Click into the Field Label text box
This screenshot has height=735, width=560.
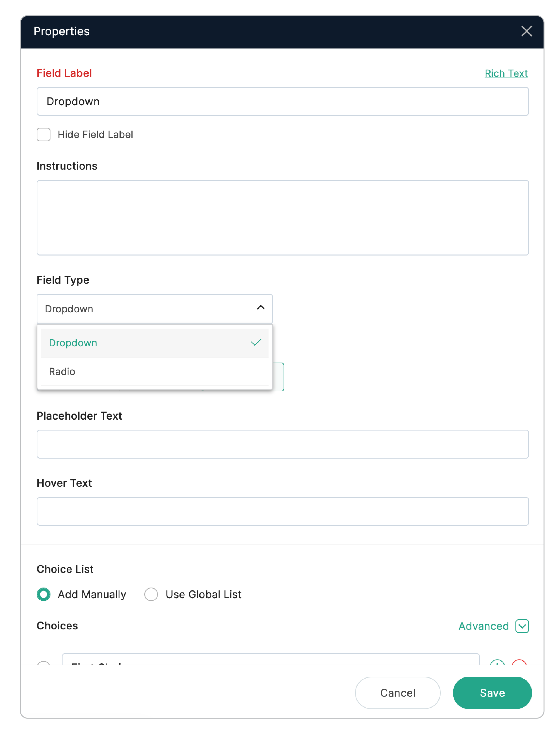(x=282, y=101)
